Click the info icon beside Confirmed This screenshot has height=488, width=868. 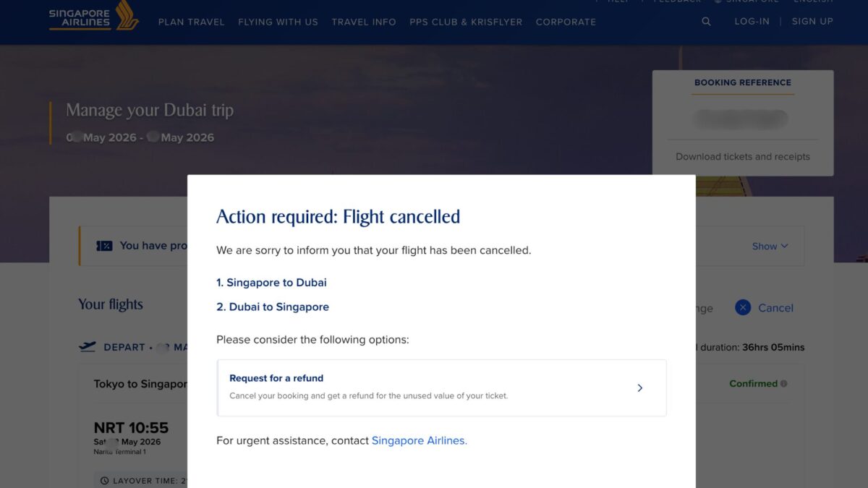pos(784,384)
